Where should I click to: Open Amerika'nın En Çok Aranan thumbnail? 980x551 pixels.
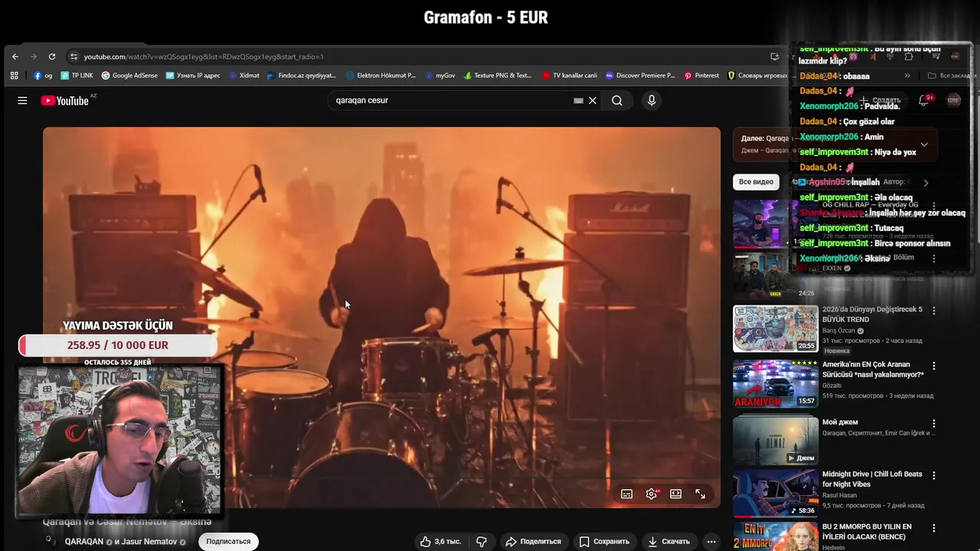pyautogui.click(x=776, y=384)
